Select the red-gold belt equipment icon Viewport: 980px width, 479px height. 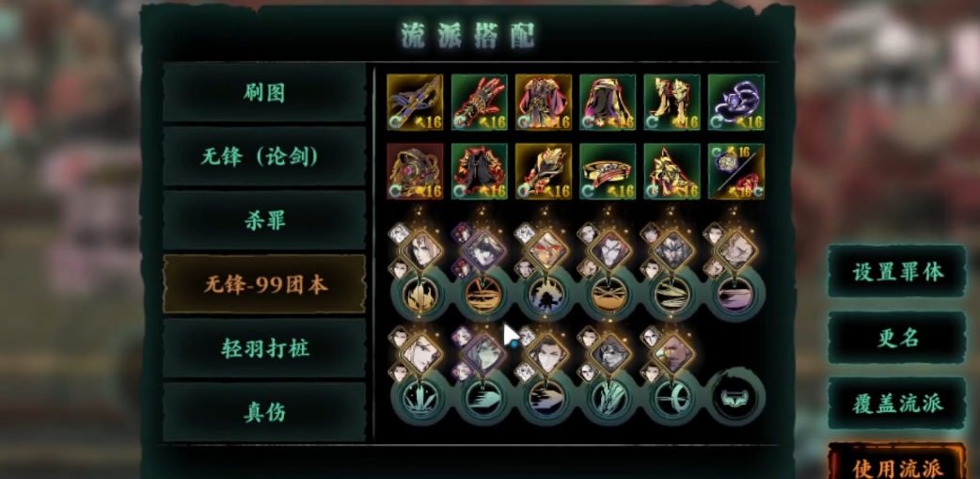point(608,171)
